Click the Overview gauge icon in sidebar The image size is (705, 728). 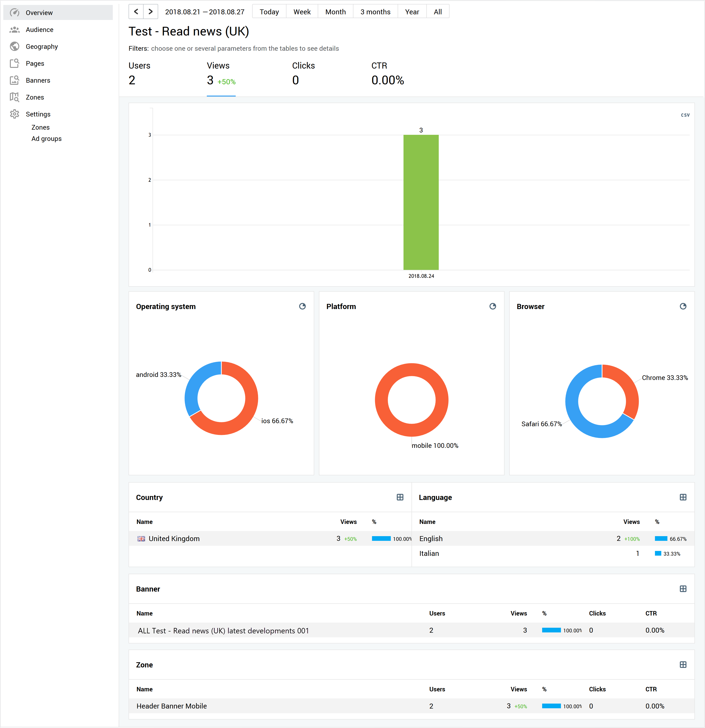[x=15, y=13]
